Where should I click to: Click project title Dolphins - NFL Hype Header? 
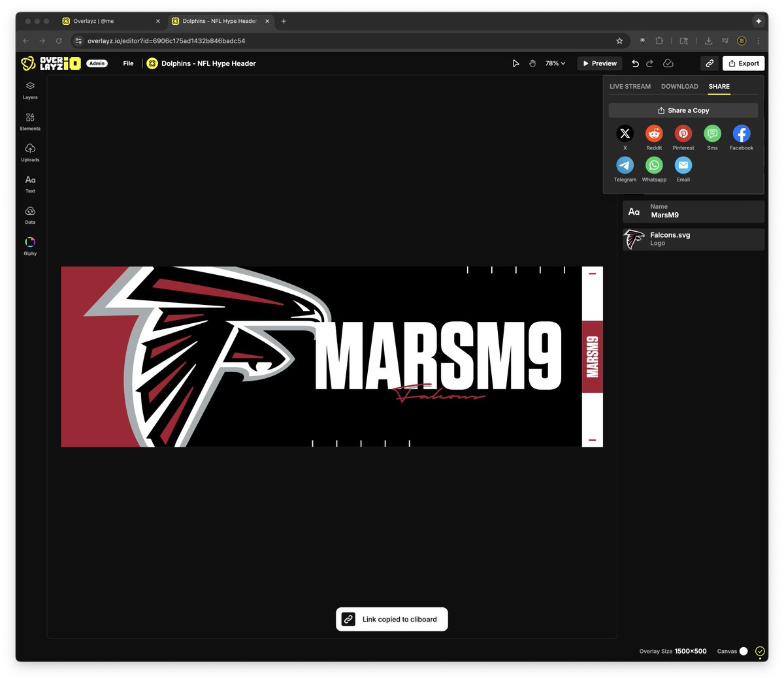point(208,63)
